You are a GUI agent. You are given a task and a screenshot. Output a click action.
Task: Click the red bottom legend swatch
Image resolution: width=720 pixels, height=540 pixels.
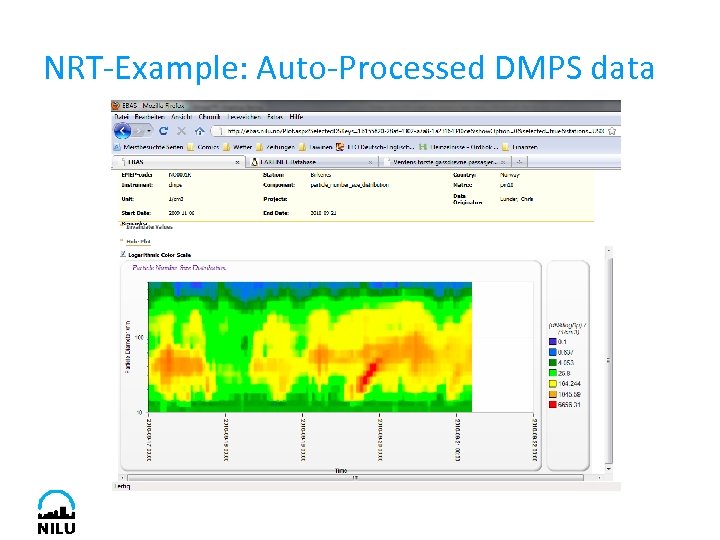553,405
